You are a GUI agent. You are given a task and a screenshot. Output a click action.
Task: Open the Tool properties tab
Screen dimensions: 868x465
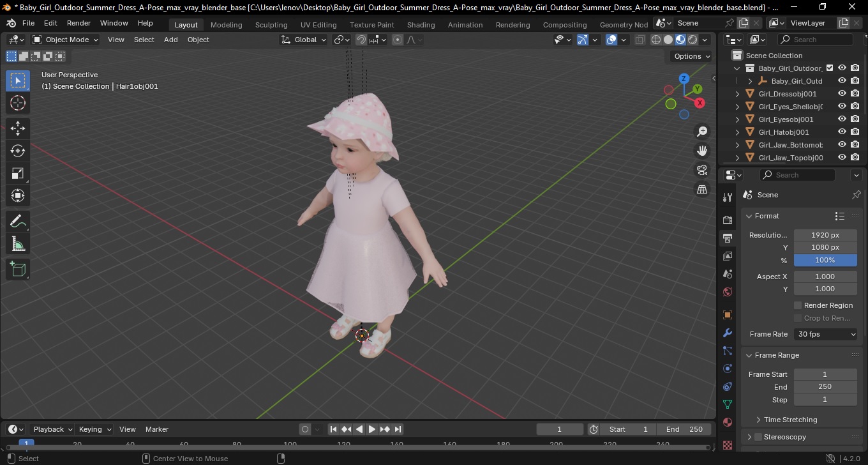(728, 197)
